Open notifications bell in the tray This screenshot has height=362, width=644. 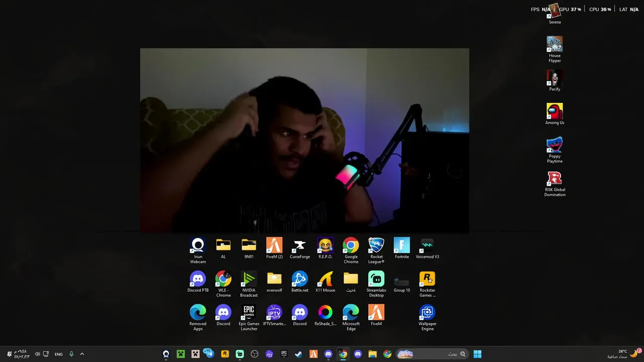click(9, 354)
